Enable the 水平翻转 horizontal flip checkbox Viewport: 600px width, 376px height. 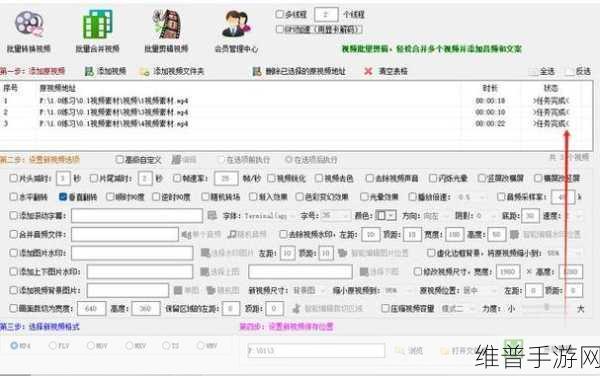[13, 197]
